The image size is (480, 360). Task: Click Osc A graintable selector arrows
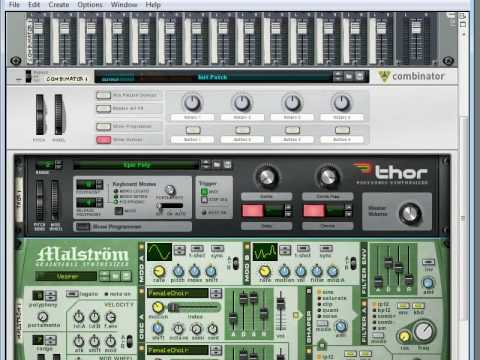pyautogui.click(x=216, y=293)
